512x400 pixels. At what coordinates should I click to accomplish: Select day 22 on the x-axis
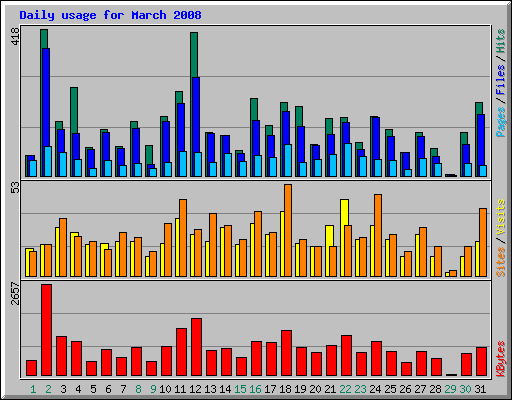tap(345, 389)
